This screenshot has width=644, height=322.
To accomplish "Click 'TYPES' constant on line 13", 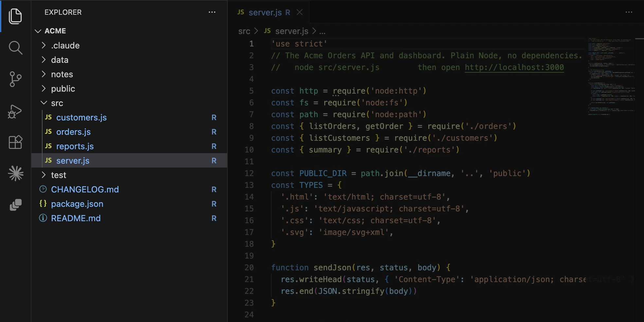I will point(311,185).
